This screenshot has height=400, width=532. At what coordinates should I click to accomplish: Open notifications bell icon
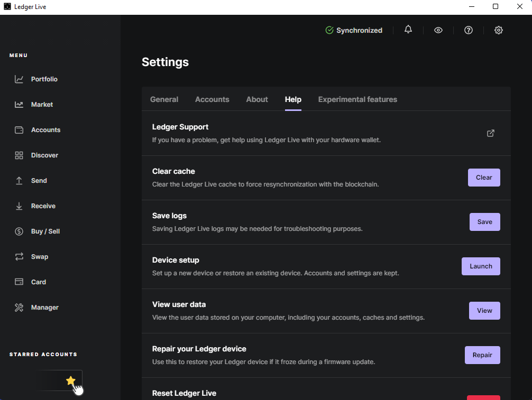click(408, 30)
